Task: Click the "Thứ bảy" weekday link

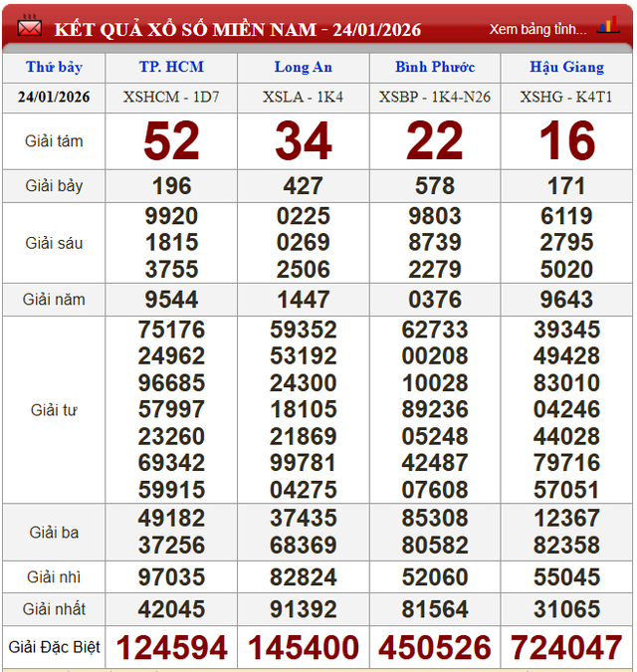Action: pyautogui.click(x=54, y=68)
